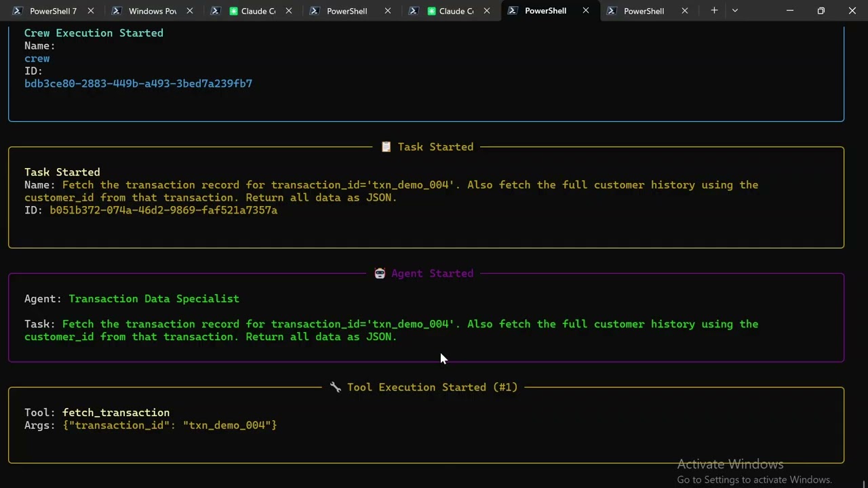The image size is (868, 488).
Task: Switch to the PowerShell 7 tab
Action: point(52,11)
